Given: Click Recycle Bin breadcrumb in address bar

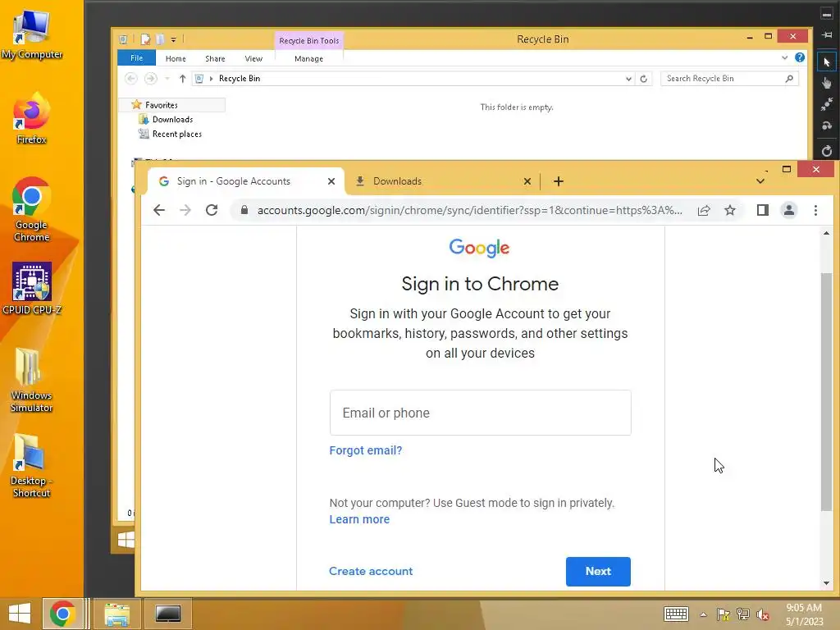Looking at the screenshot, I should 240,78.
